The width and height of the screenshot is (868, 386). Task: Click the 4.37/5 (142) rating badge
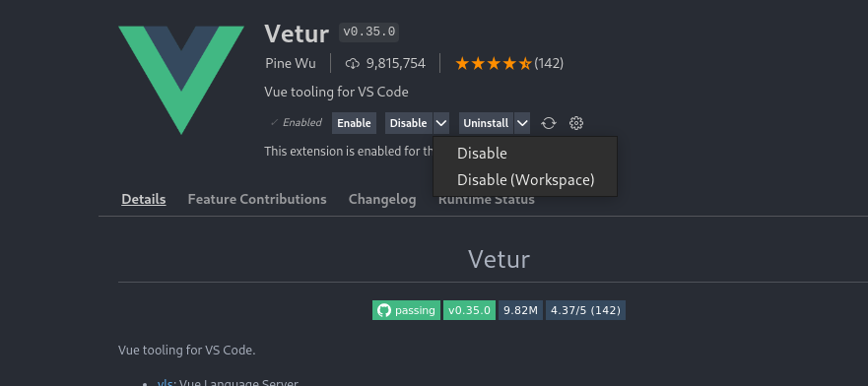point(585,310)
